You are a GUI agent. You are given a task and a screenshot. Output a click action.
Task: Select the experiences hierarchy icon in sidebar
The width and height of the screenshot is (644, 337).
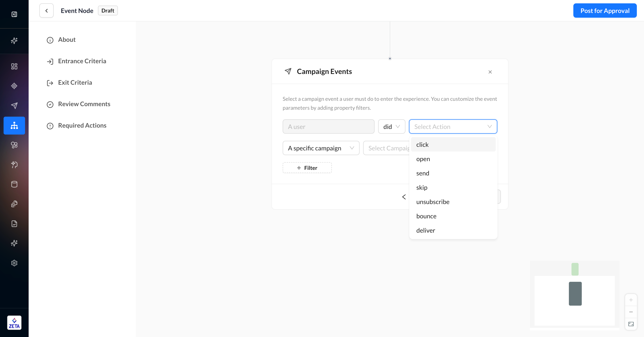tap(14, 125)
